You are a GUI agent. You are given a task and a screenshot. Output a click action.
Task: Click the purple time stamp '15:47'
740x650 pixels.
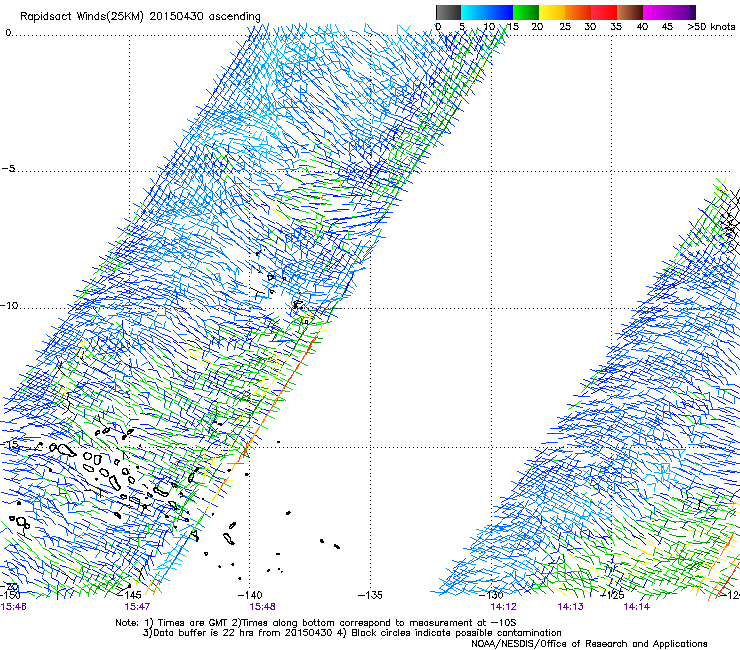[x=137, y=607]
